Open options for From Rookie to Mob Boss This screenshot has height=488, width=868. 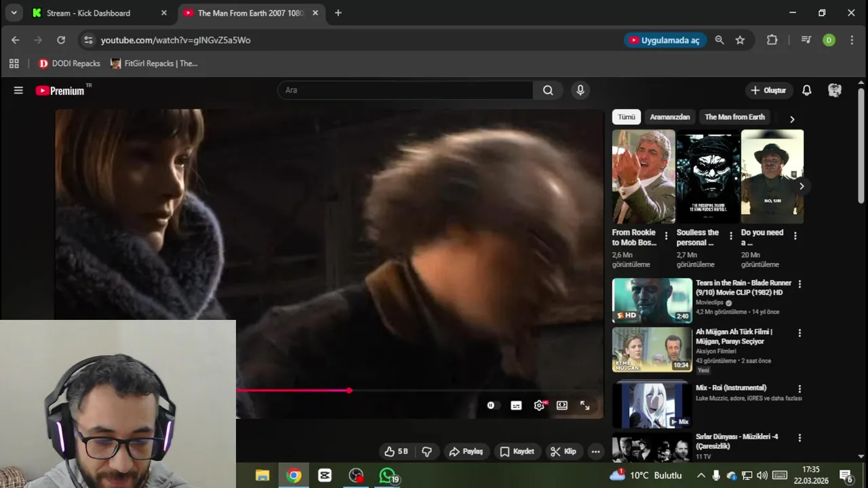coord(666,236)
